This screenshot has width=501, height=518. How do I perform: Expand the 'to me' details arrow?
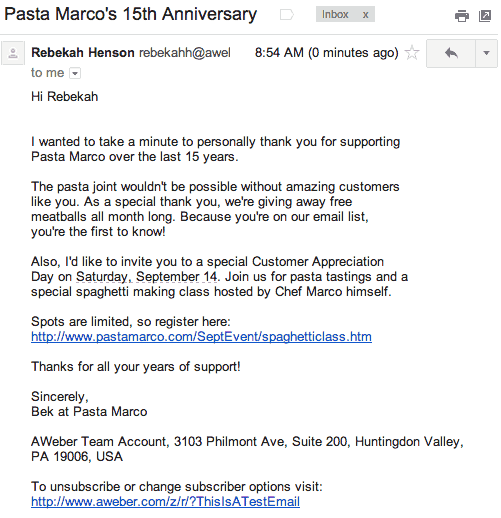[75, 73]
